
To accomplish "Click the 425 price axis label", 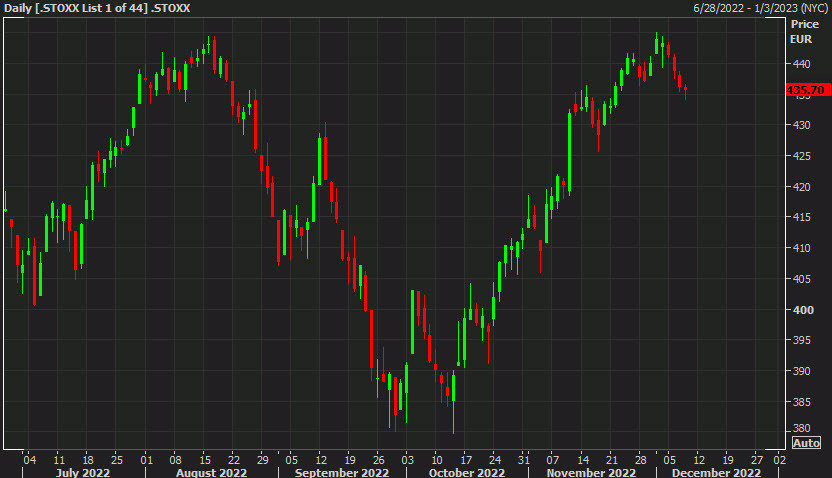I will [801, 156].
